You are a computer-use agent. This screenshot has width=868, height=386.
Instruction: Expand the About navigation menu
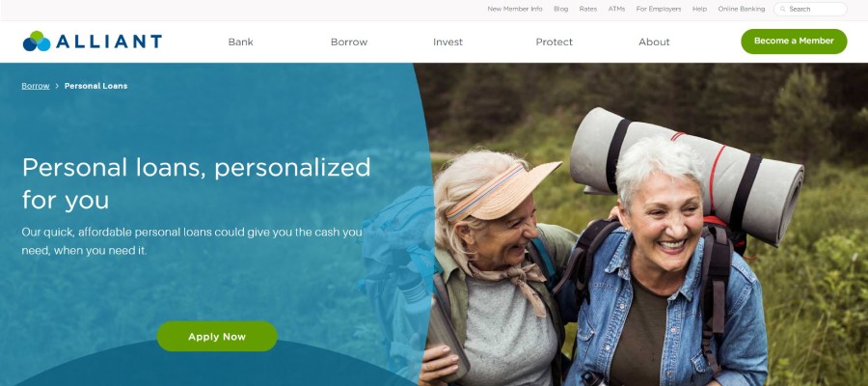654,42
